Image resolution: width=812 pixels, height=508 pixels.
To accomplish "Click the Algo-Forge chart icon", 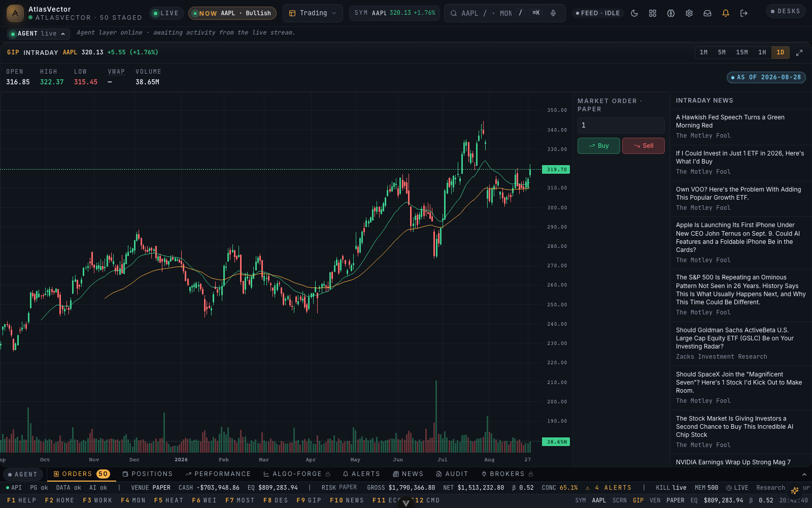I will click(266, 474).
